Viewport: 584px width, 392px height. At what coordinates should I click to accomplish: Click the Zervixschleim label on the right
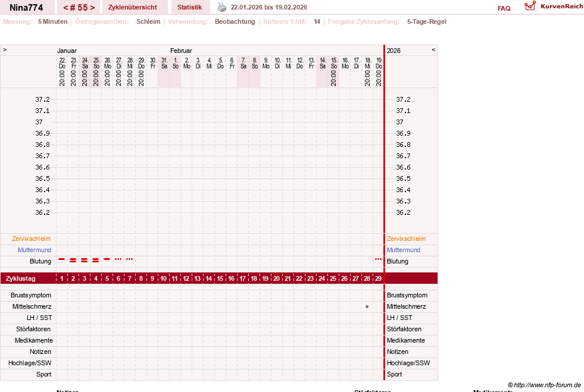click(x=406, y=239)
